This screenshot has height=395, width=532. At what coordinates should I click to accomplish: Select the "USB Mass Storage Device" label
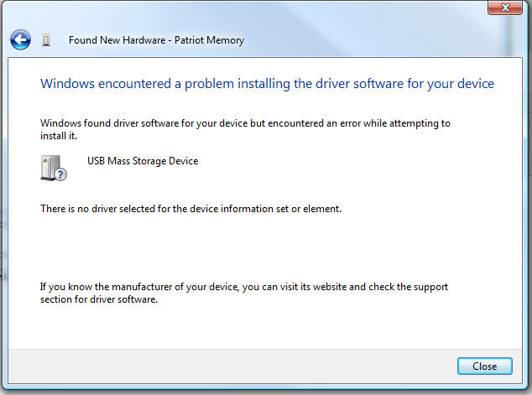tap(143, 161)
